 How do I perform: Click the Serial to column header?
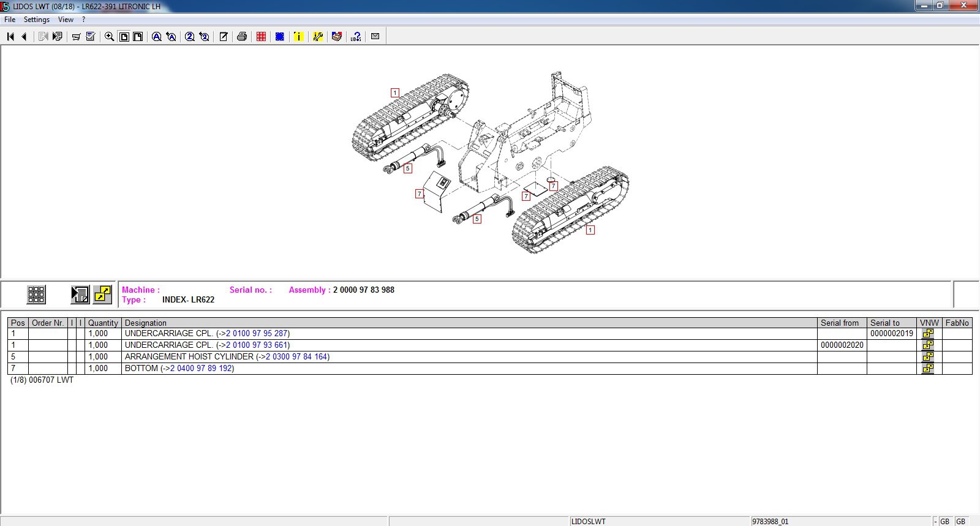pyautogui.click(x=892, y=323)
